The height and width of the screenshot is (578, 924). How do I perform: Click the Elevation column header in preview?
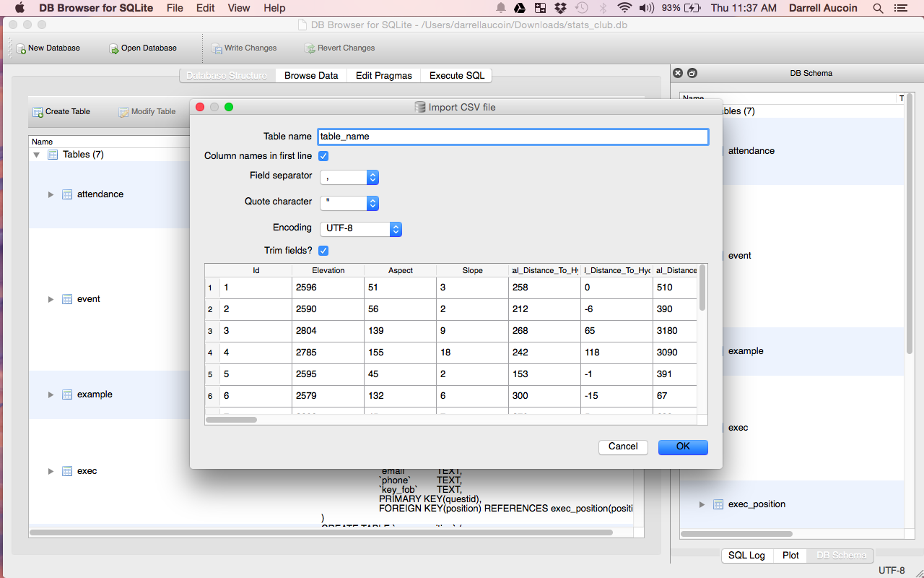(328, 270)
